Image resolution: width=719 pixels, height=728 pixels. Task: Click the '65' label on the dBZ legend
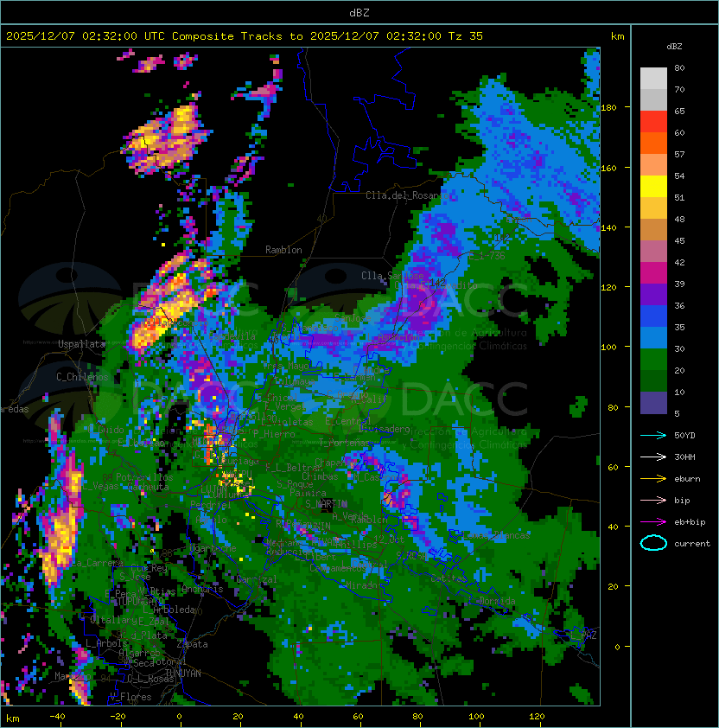[x=679, y=111]
